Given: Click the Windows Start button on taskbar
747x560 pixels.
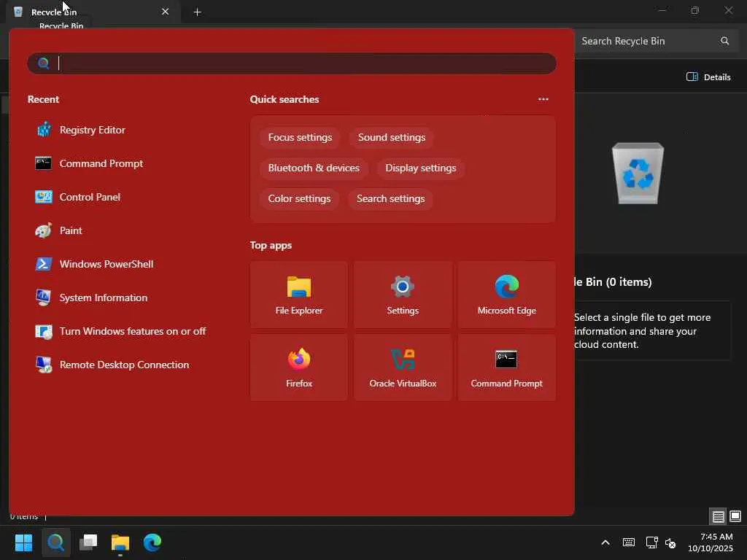Looking at the screenshot, I should [23, 542].
